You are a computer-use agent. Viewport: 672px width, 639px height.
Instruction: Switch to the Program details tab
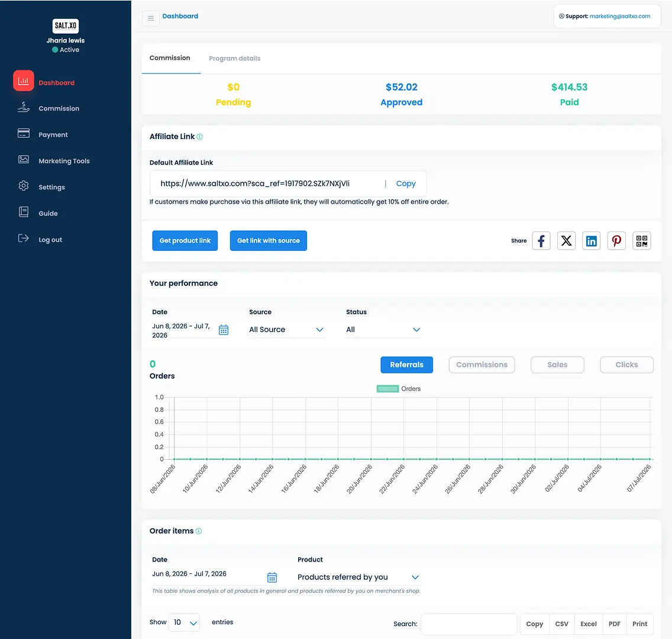(x=234, y=59)
